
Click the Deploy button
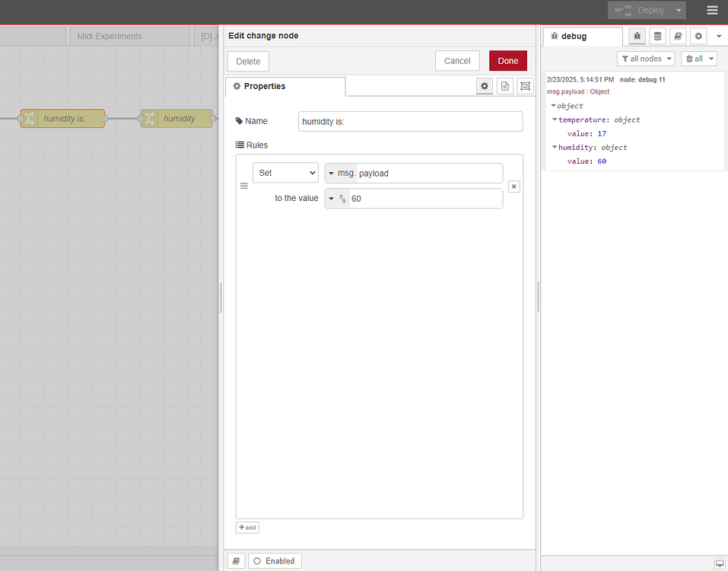click(x=640, y=10)
